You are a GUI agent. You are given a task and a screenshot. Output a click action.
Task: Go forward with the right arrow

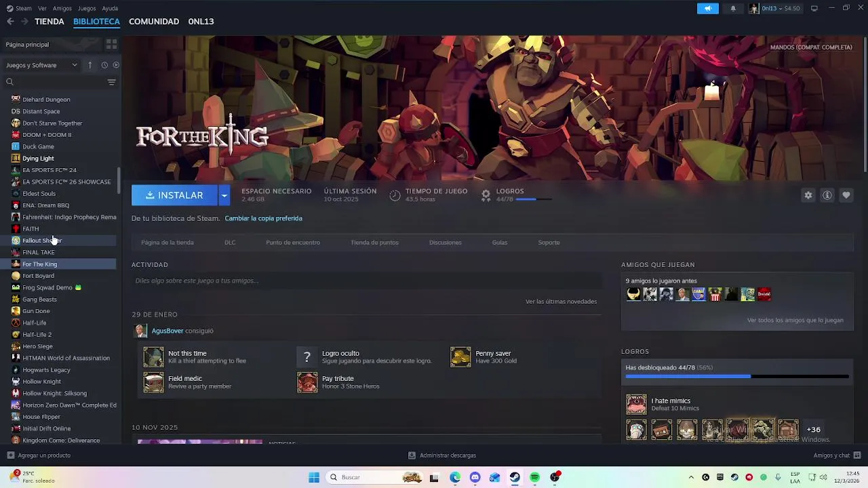[x=24, y=22]
